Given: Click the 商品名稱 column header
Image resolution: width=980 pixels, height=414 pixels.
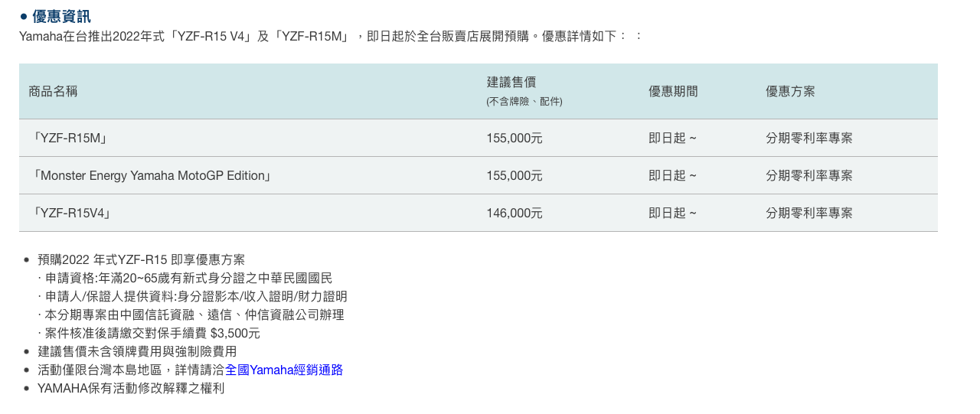Looking at the screenshot, I should click(53, 91).
